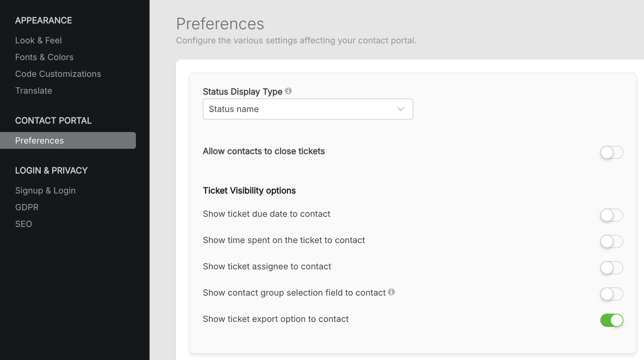Enable Show ticket assignee to contact
The width and height of the screenshot is (644, 360).
(612, 268)
